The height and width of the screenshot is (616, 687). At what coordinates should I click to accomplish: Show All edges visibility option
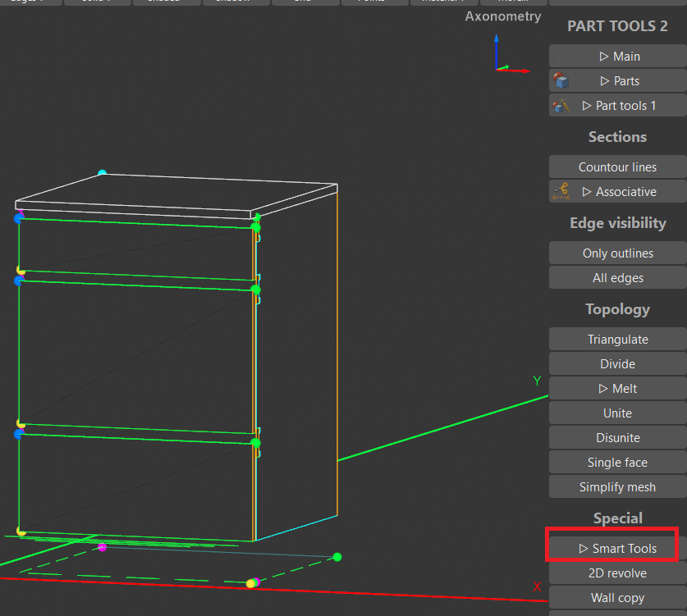pos(618,278)
